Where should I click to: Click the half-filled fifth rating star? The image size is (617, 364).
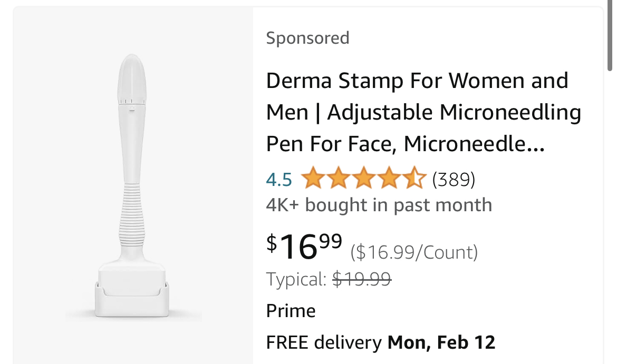click(414, 179)
